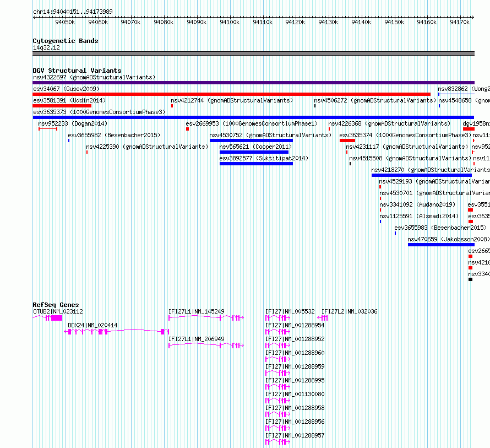This screenshot has height=448, width=490.
Task: Click the esv3581391 (Uddin2014) label
Action: pos(69,100)
